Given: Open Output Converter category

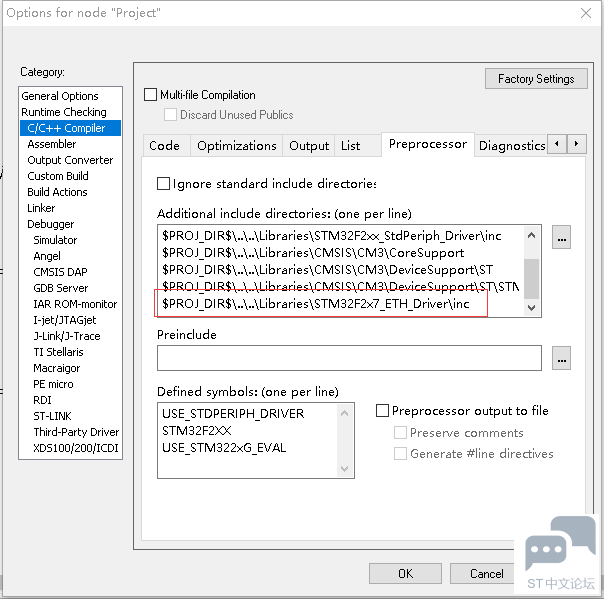Looking at the screenshot, I should [x=70, y=160].
